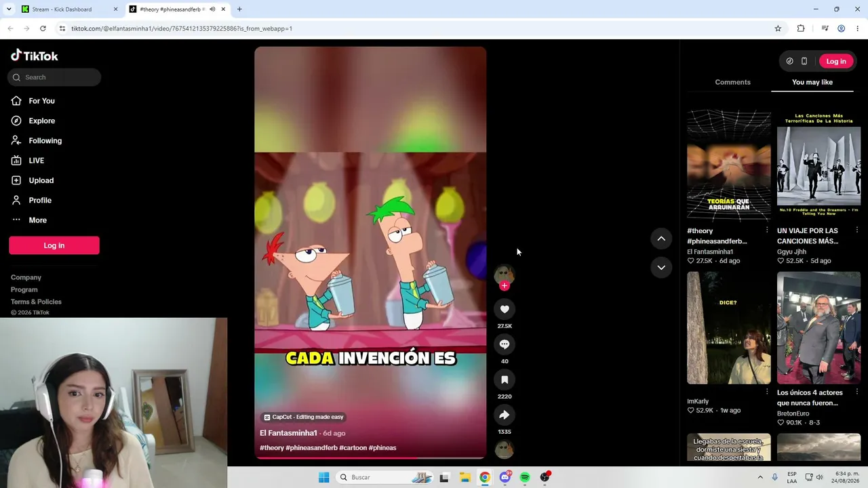Open the Terms & Policies link
The width and height of the screenshot is (868, 488).
[36, 302]
